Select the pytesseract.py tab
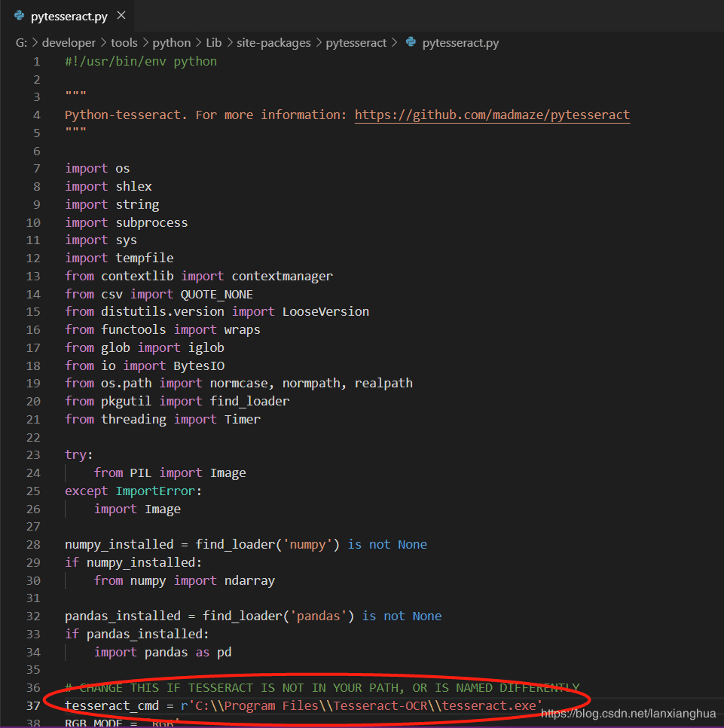The width and height of the screenshot is (724, 728). 69,17
